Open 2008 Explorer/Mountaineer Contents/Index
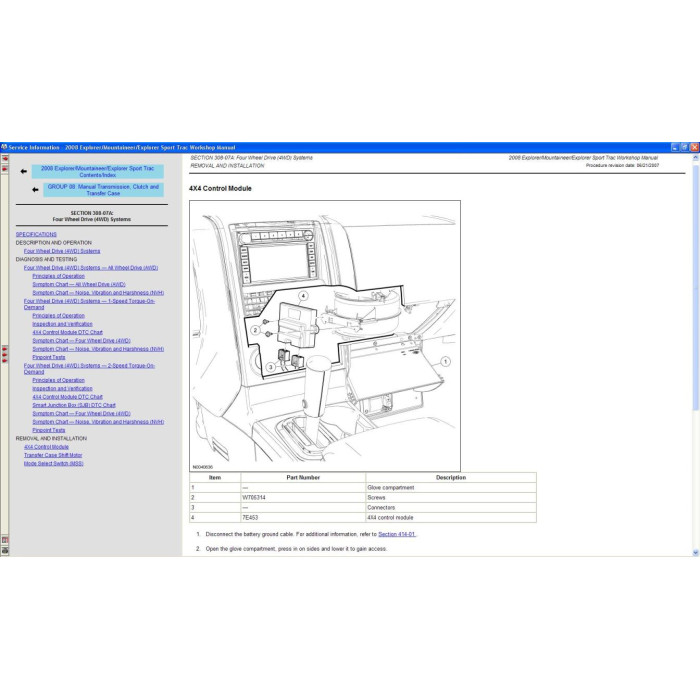Image resolution: width=700 pixels, height=700 pixels. tap(97, 171)
